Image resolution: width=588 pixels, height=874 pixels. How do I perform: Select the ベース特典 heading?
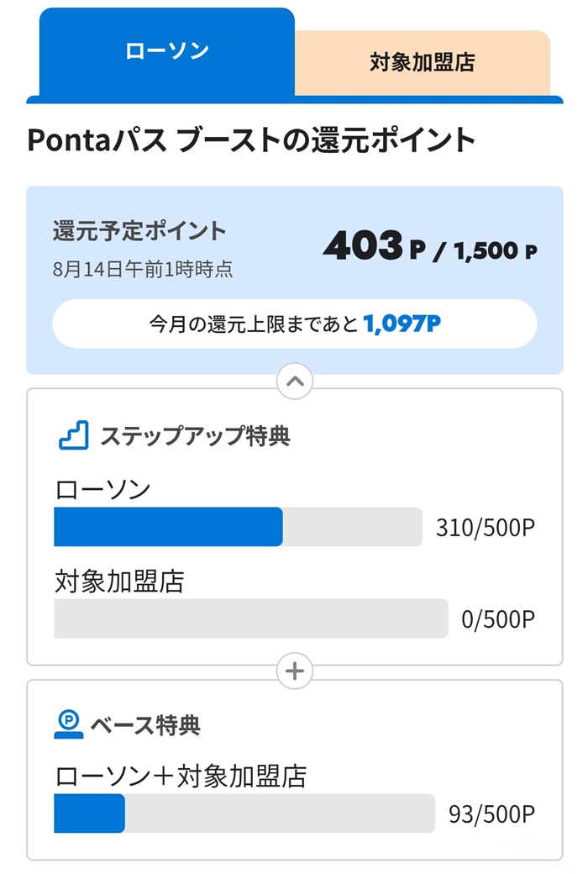145,725
